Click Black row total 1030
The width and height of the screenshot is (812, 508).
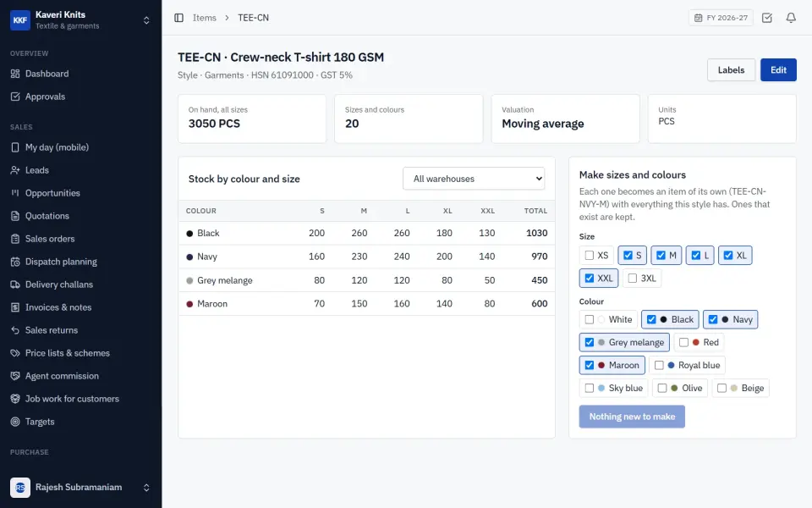coord(536,234)
